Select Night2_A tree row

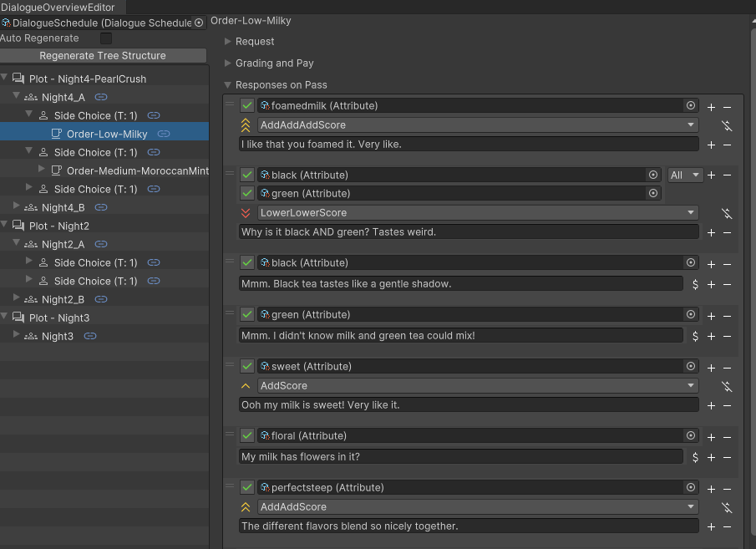[104, 244]
